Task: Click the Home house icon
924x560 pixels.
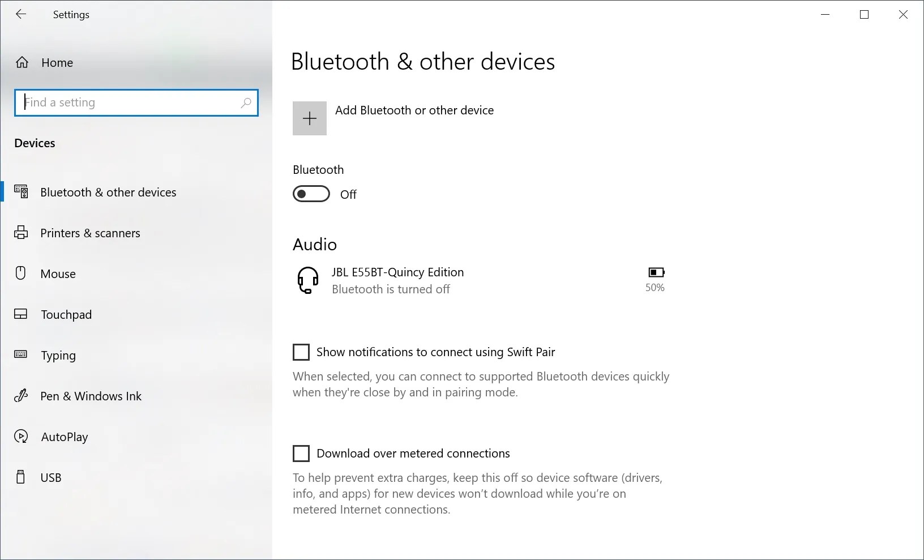Action: (x=22, y=62)
